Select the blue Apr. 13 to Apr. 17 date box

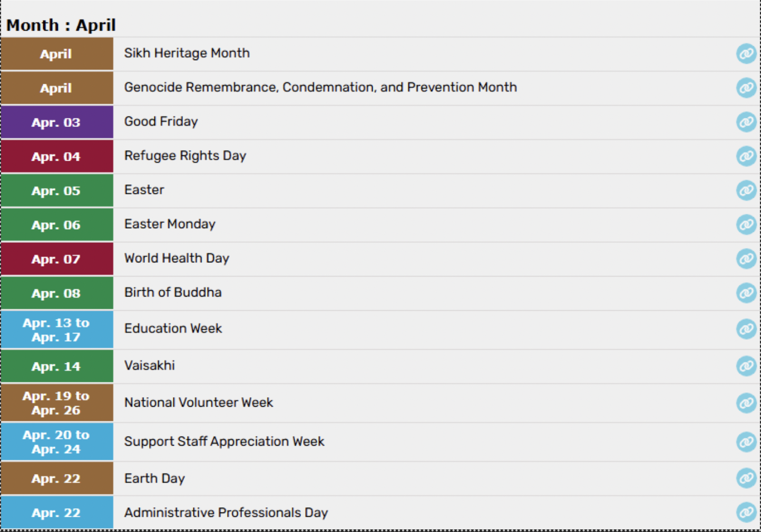56,330
